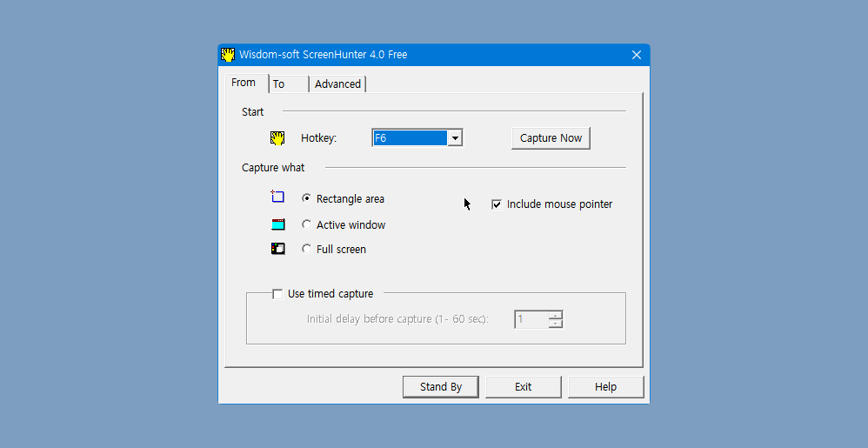
Task: Click the Full screen icon
Action: point(278,249)
